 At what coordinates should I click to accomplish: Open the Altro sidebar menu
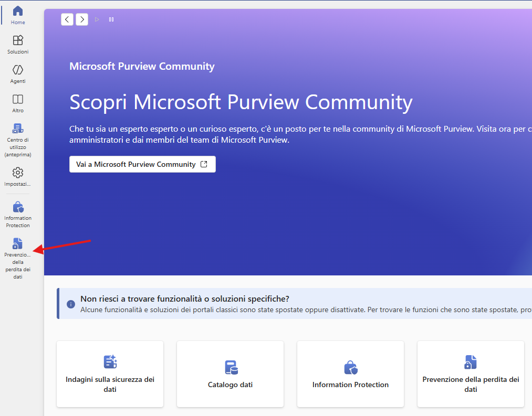click(x=18, y=103)
